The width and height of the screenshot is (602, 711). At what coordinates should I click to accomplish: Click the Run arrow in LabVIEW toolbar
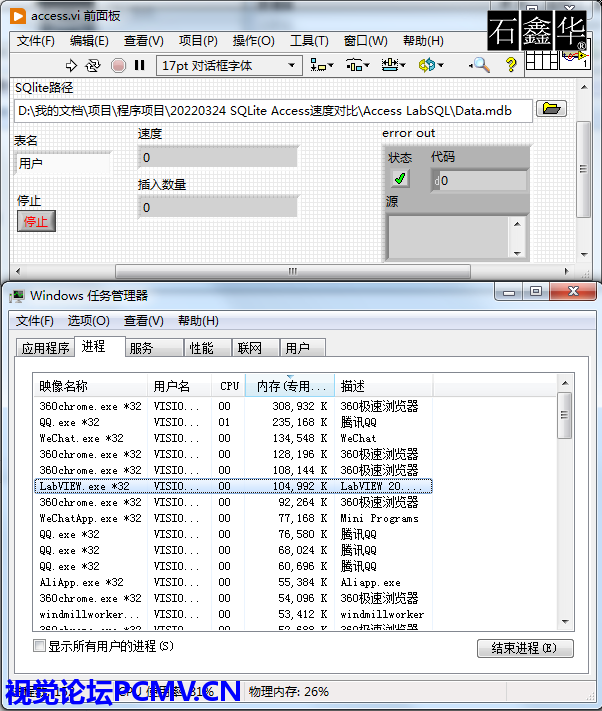[71, 66]
